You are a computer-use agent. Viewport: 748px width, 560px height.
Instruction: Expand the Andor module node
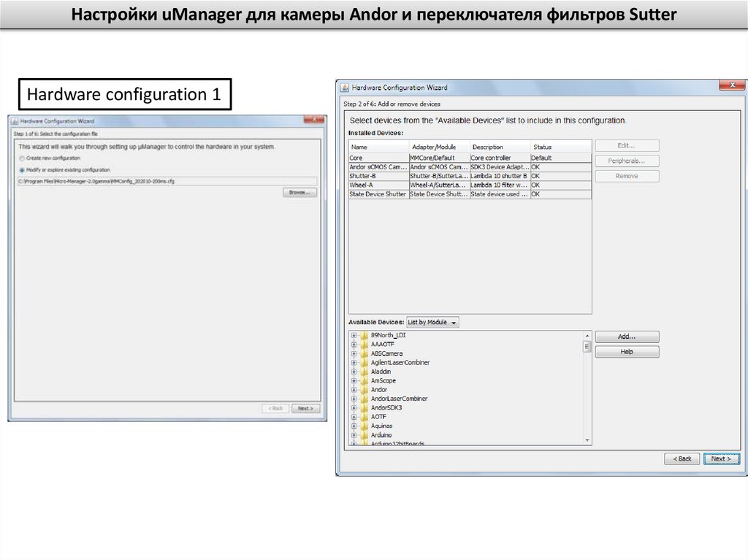354,390
